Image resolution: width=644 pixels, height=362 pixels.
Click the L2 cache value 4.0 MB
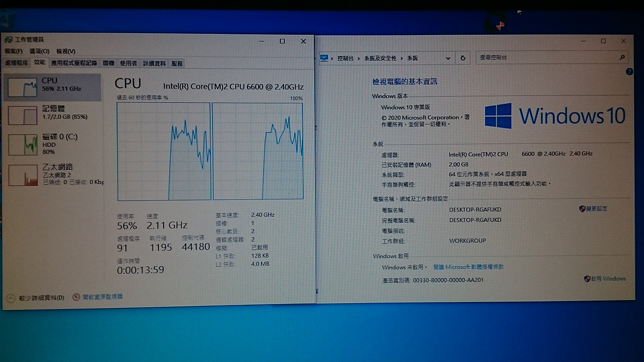(260, 264)
